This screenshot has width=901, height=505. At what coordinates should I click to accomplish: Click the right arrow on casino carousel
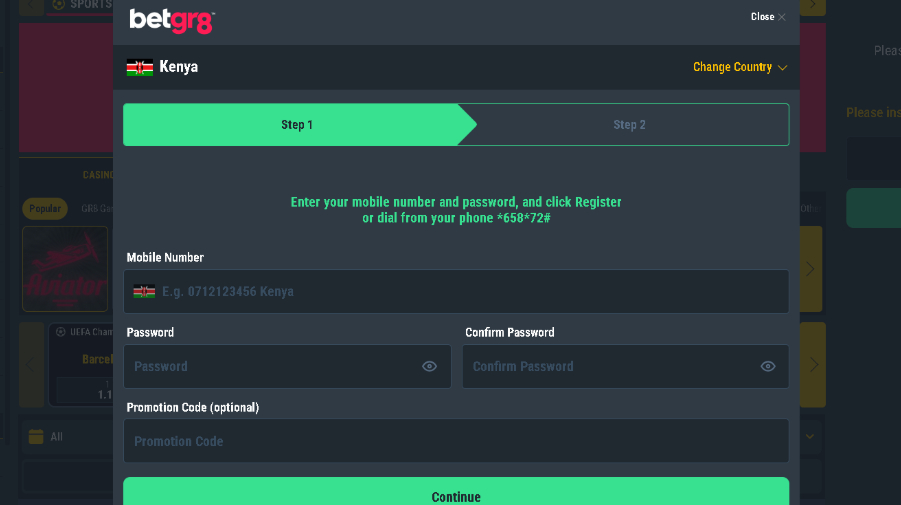[x=810, y=268]
